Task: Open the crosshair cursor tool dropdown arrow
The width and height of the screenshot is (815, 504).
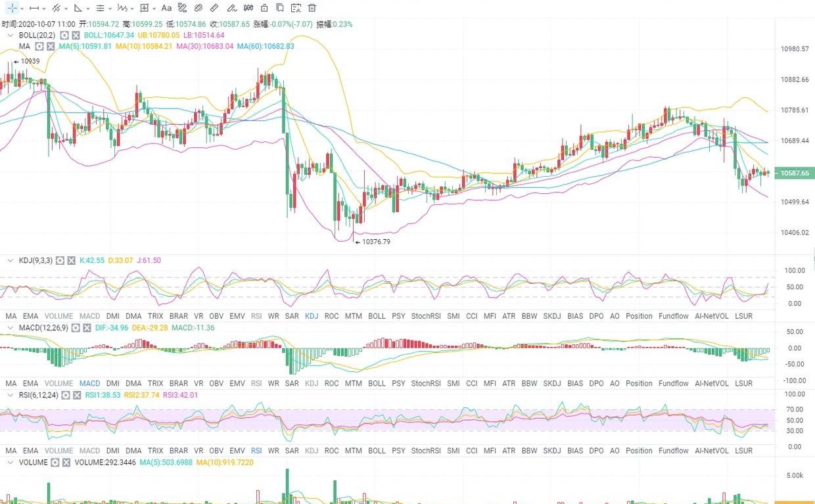Action: (22, 9)
